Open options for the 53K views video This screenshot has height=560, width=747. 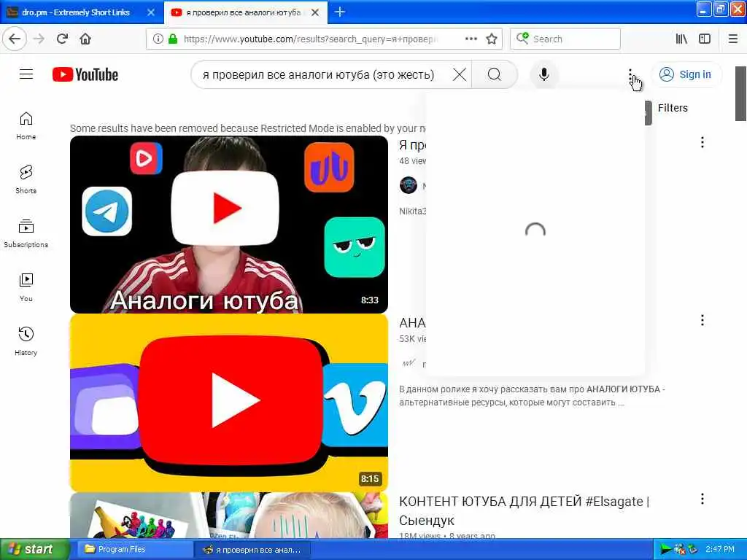point(702,321)
